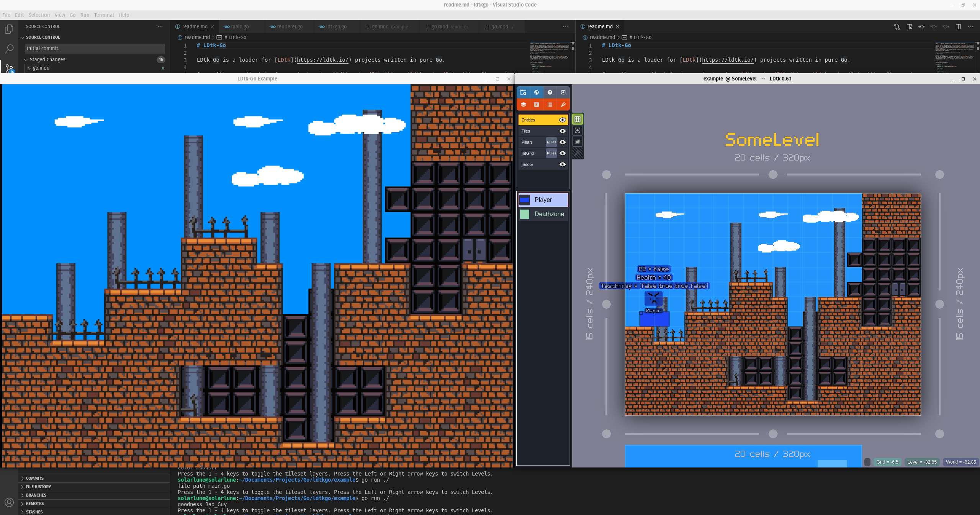Click the split editor right icon
Viewport: 980px width, 515px height.
point(958,26)
